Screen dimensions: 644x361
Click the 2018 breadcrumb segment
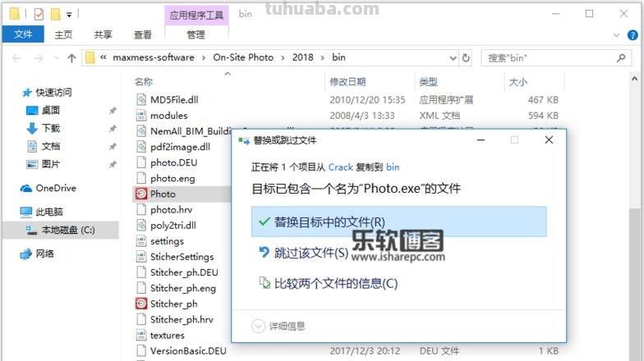click(x=302, y=57)
